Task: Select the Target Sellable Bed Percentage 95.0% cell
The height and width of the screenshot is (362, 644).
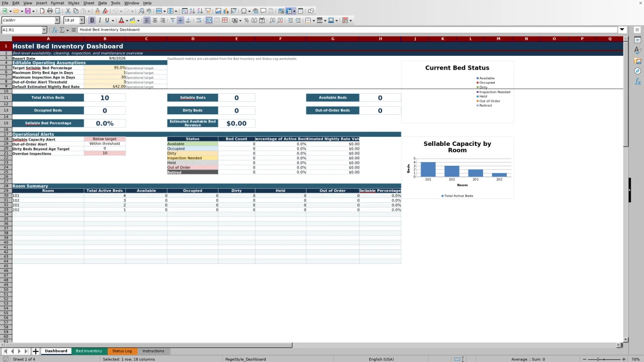Action: [x=105, y=68]
